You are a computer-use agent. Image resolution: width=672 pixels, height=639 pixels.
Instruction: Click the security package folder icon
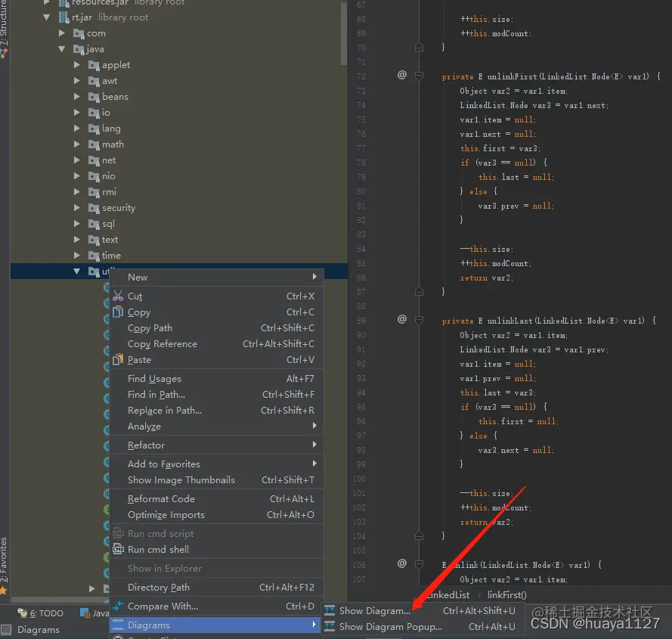pyautogui.click(x=94, y=208)
